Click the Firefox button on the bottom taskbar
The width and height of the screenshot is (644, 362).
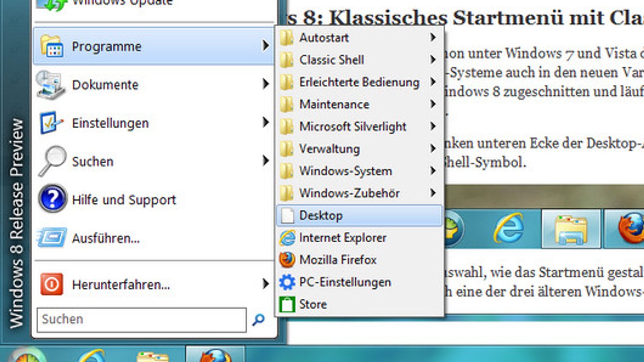pyautogui.click(x=215, y=354)
